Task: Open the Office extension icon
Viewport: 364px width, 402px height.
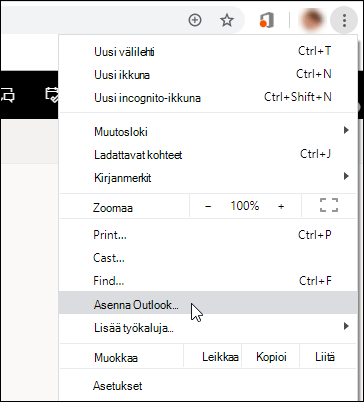Action: click(267, 20)
